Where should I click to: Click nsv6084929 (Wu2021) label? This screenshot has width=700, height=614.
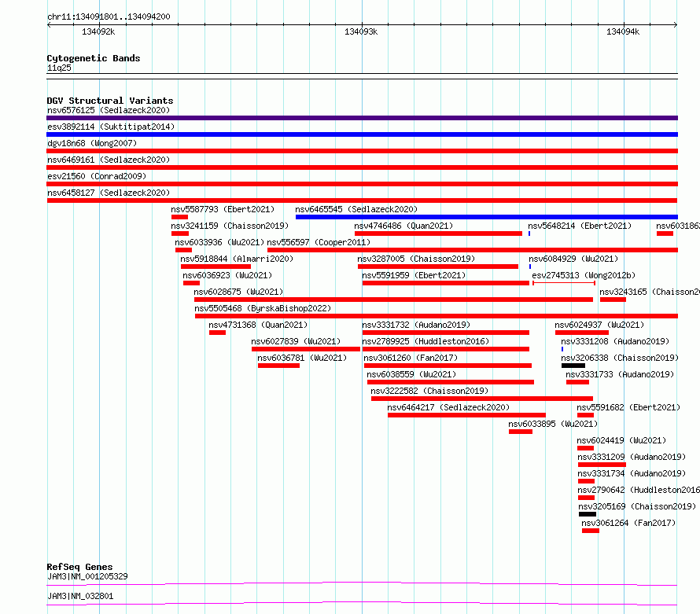coord(573,259)
